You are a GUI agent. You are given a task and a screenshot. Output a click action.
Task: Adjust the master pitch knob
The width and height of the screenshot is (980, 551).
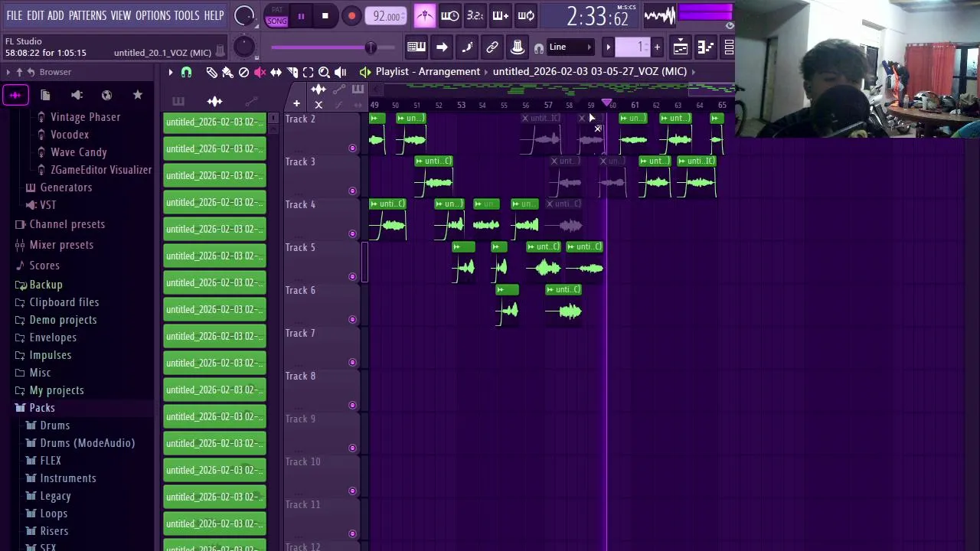tap(243, 47)
